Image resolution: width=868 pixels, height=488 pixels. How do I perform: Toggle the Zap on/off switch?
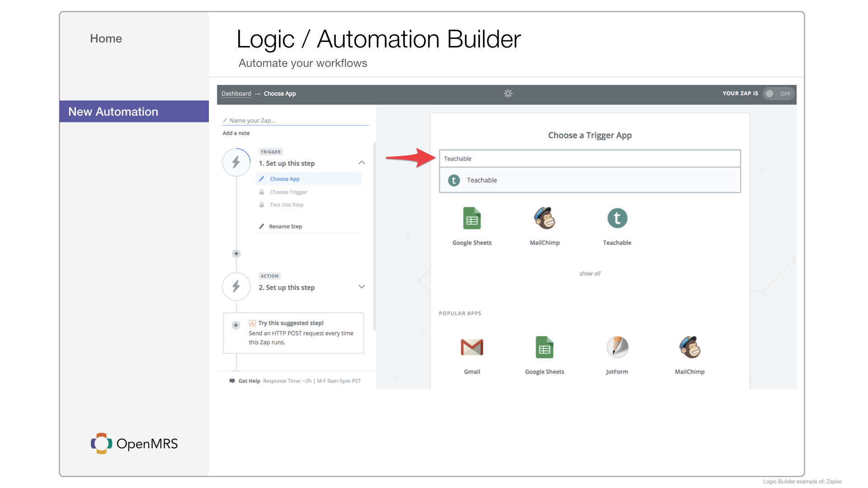point(778,94)
